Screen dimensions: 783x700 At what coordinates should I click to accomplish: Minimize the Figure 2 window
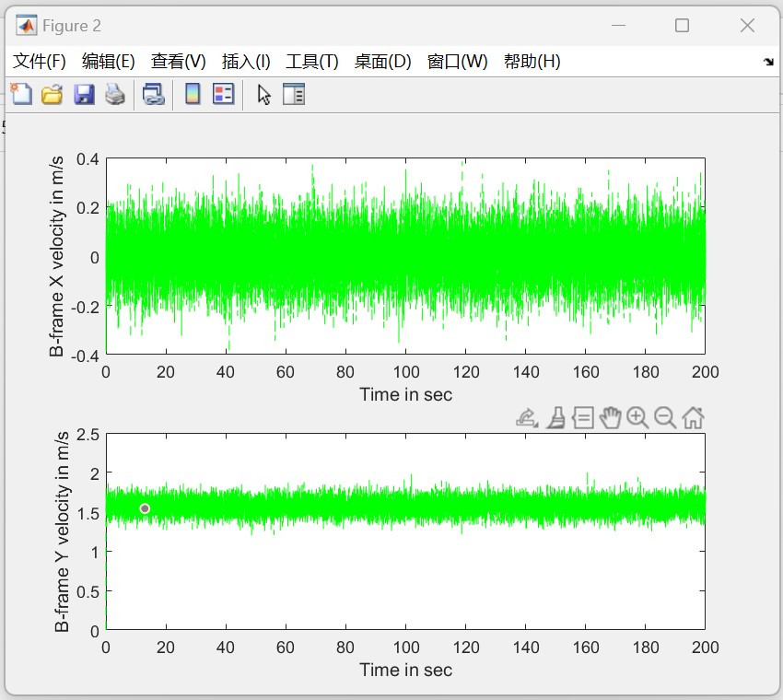click(x=618, y=25)
